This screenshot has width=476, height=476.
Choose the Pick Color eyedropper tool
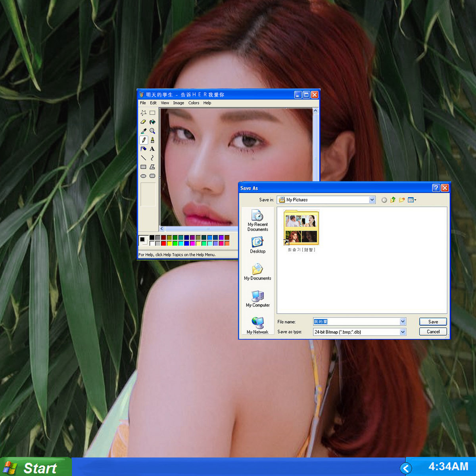(143, 131)
